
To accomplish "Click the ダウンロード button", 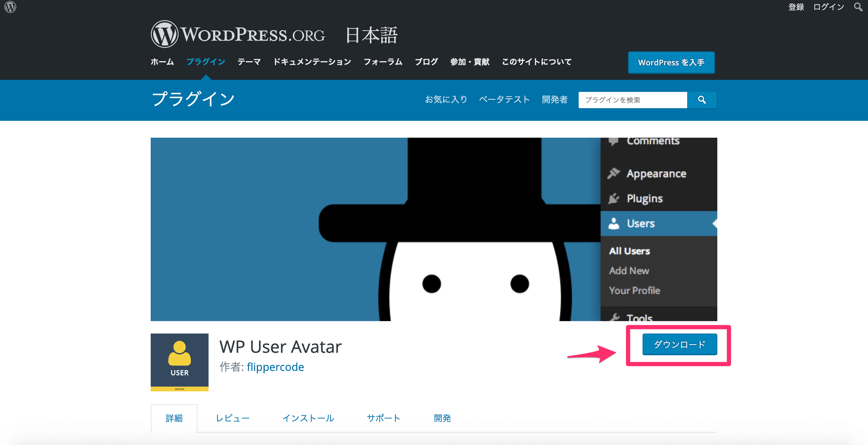I will point(680,344).
